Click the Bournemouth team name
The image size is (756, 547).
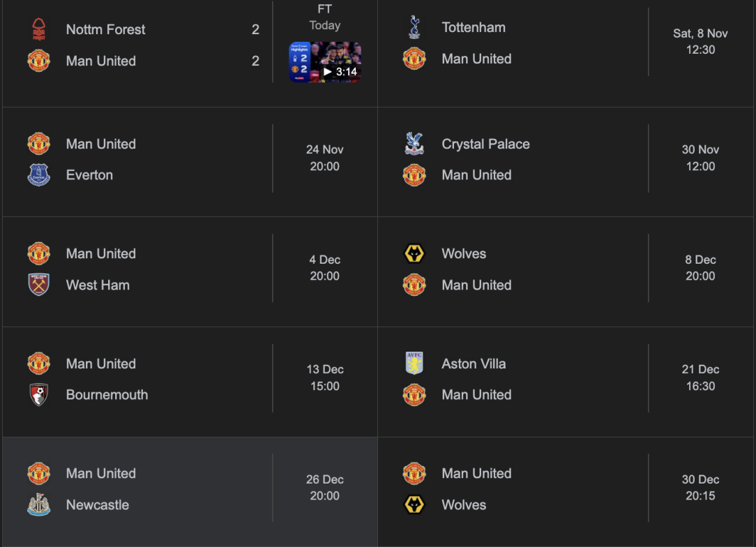pos(107,395)
